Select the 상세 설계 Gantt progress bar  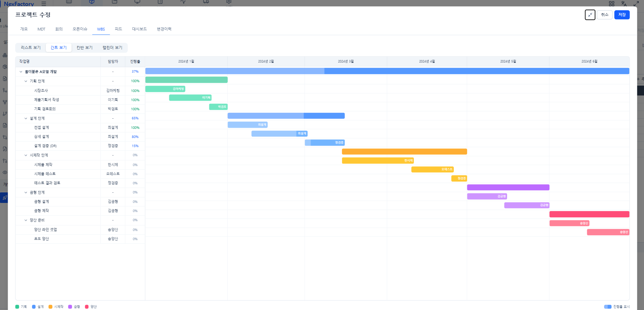pyautogui.click(x=279, y=133)
